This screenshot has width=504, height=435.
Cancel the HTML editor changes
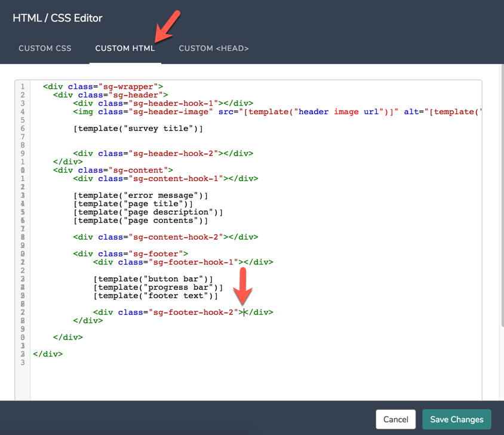(x=395, y=419)
